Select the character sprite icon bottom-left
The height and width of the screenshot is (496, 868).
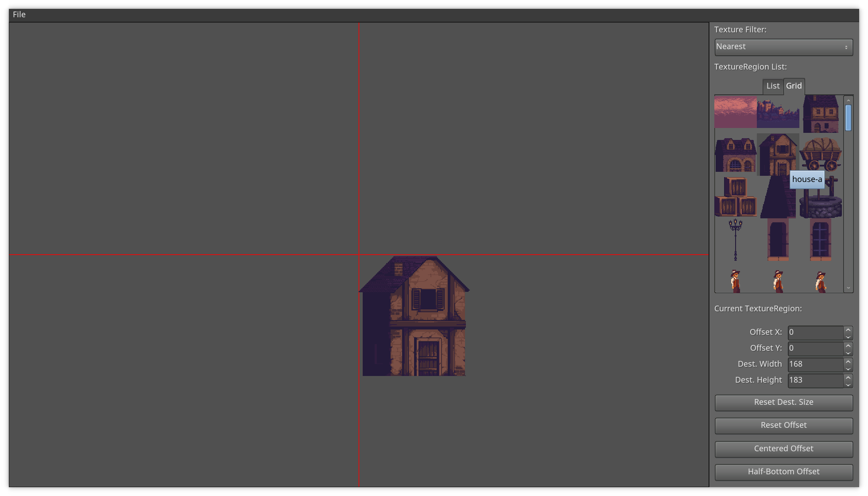pyautogui.click(x=734, y=279)
